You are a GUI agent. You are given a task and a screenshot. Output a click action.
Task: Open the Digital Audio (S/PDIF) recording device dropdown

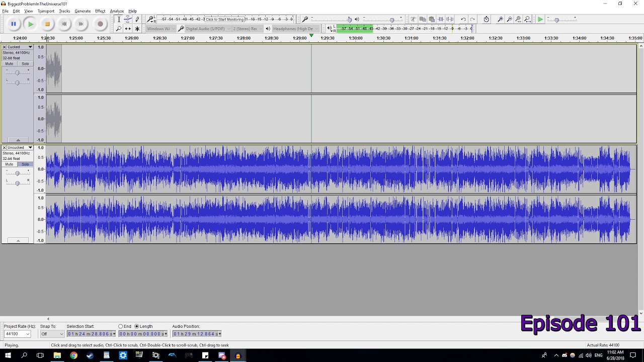[208, 29]
